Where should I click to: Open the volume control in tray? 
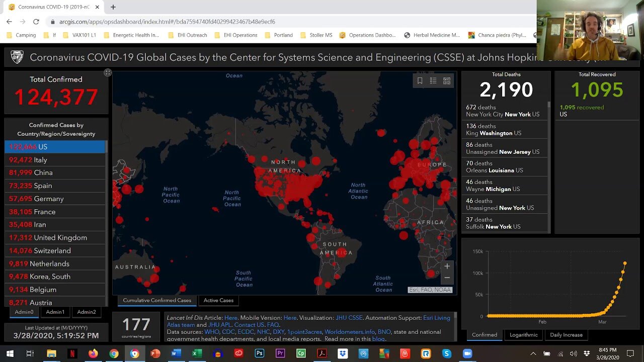573,353
